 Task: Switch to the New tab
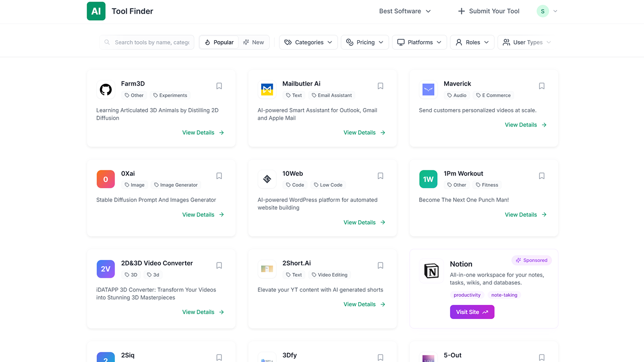(x=254, y=42)
